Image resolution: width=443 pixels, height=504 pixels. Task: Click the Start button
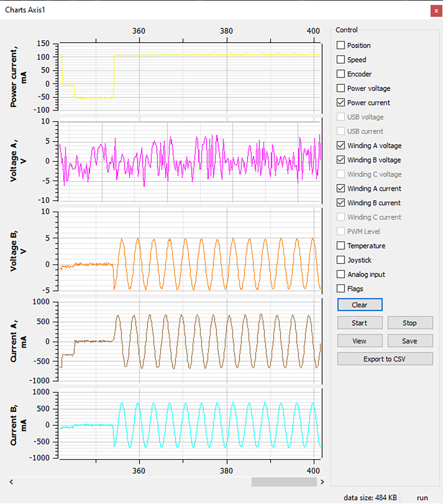(x=359, y=323)
